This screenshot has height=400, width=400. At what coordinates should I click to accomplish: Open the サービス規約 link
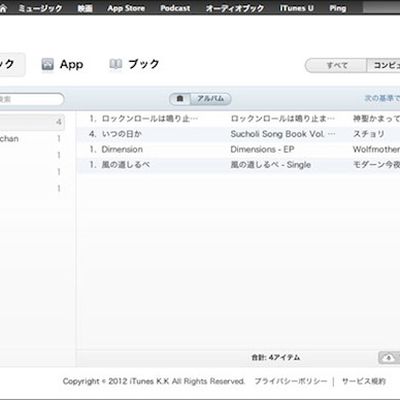tap(364, 381)
